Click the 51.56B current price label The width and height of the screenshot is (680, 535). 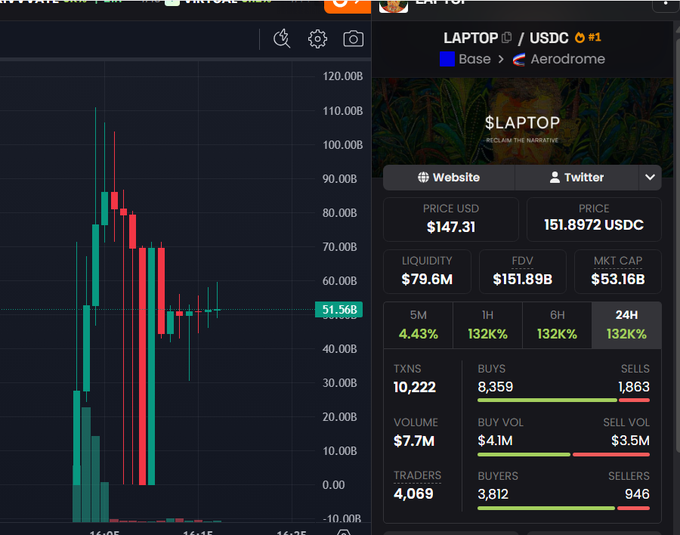point(339,310)
